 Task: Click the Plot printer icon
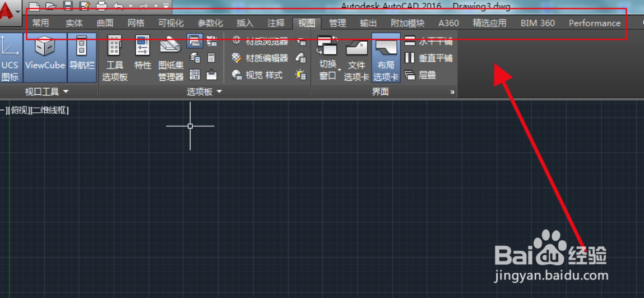(x=101, y=6)
